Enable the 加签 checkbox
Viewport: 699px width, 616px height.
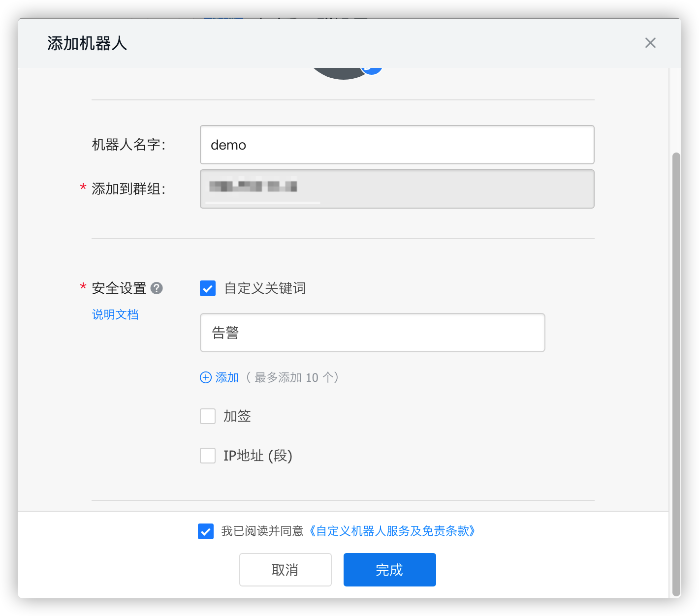pyautogui.click(x=208, y=416)
